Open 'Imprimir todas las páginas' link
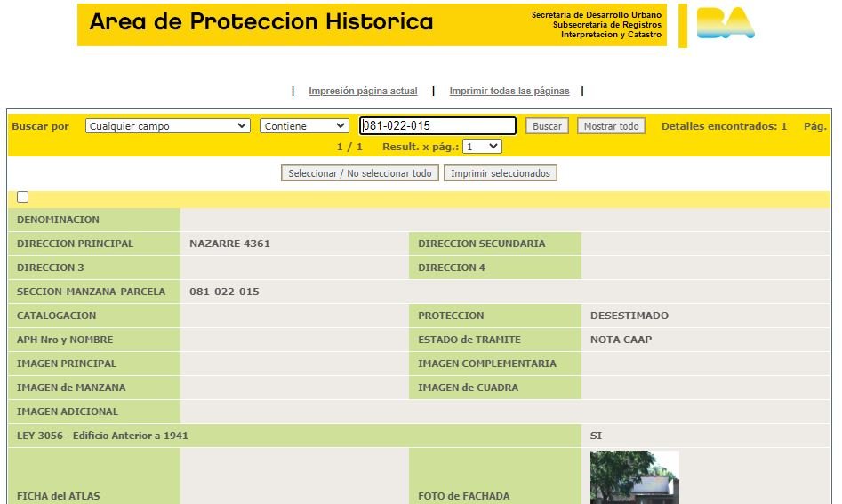842x504 pixels. [509, 91]
